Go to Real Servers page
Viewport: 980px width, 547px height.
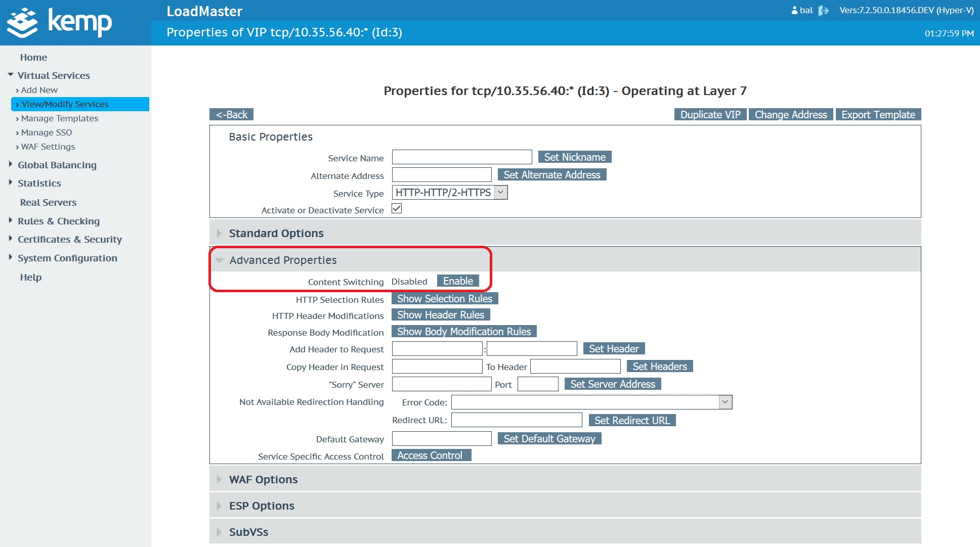(x=48, y=202)
